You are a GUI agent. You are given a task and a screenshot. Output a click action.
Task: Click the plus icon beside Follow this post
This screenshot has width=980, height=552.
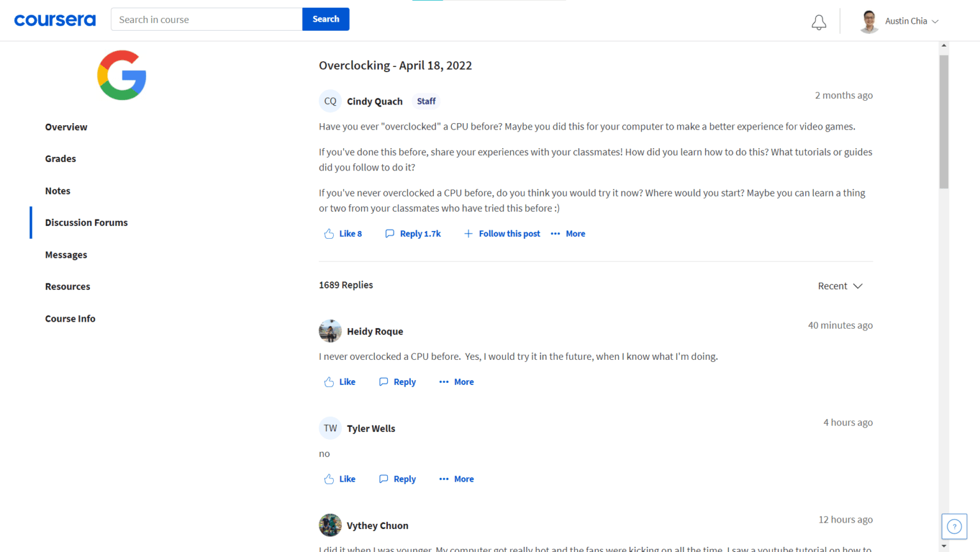click(469, 233)
